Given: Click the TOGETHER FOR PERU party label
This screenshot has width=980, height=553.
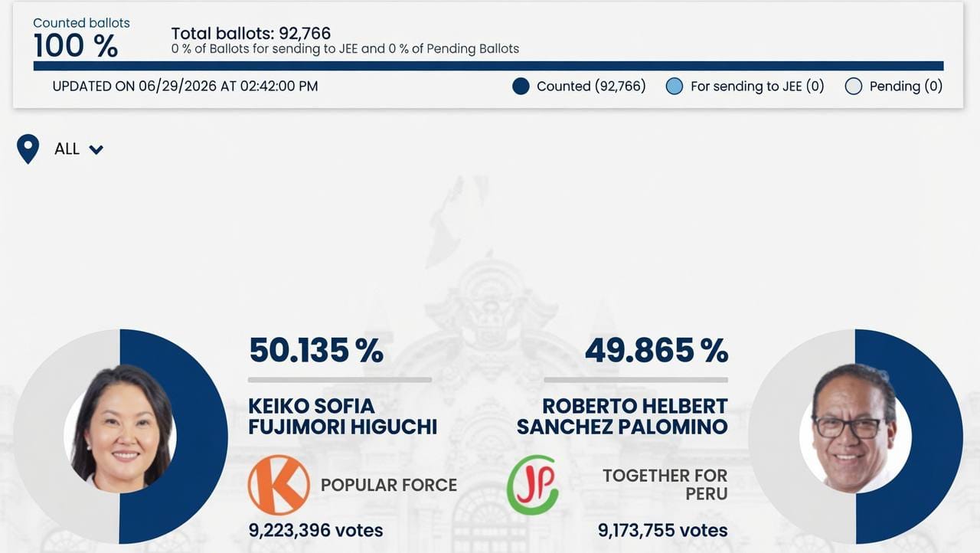Looking at the screenshot, I should coord(665,484).
